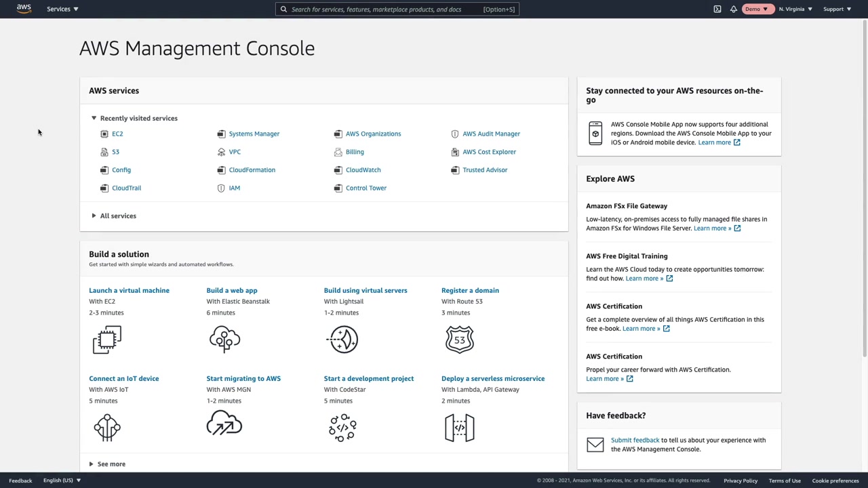The height and width of the screenshot is (488, 868).
Task: Open the Support dropdown menu
Action: [837, 9]
